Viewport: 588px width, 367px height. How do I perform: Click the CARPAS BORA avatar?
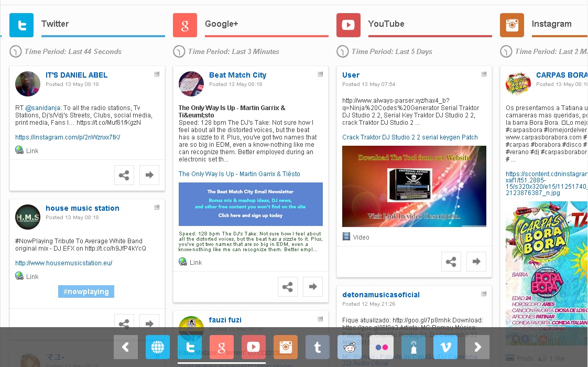(x=518, y=84)
